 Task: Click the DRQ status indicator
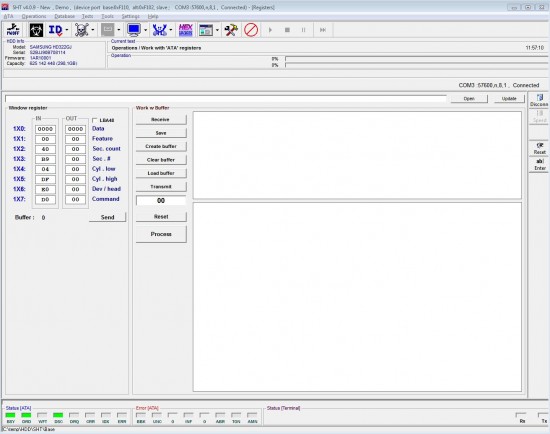pyautogui.click(x=74, y=415)
